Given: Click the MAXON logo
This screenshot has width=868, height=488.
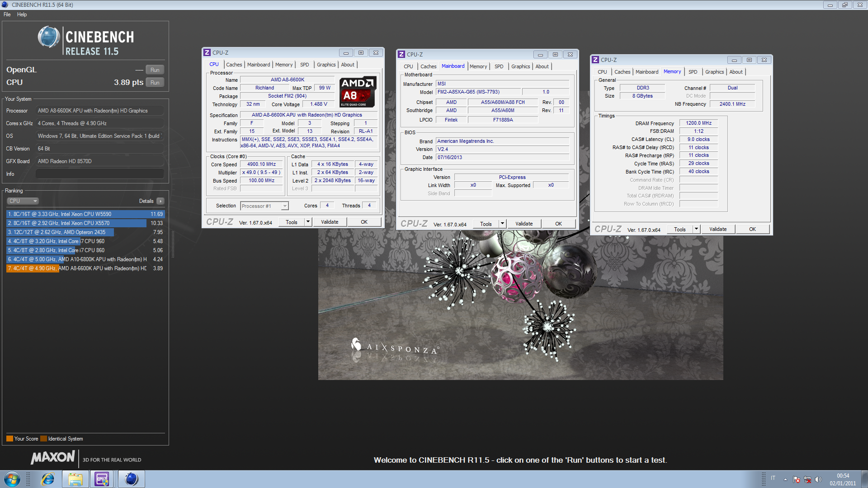Looking at the screenshot, I should coord(52,457).
